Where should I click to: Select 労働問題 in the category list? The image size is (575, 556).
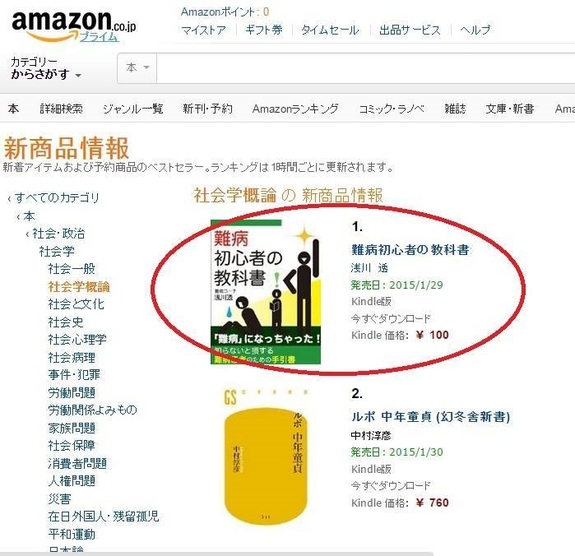(x=72, y=393)
